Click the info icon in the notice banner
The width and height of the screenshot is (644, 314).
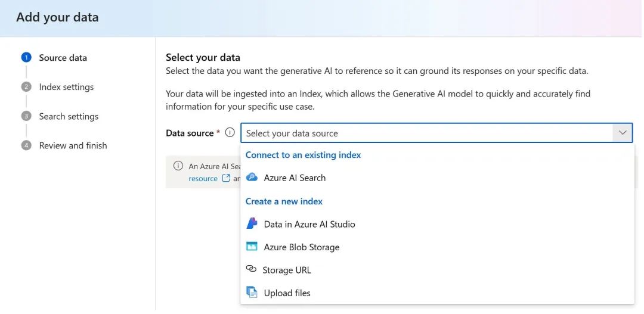click(178, 166)
